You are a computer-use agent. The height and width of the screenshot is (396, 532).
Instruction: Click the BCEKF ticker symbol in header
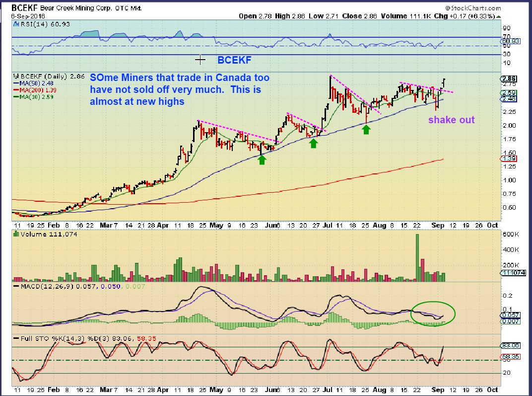[x=24, y=7]
